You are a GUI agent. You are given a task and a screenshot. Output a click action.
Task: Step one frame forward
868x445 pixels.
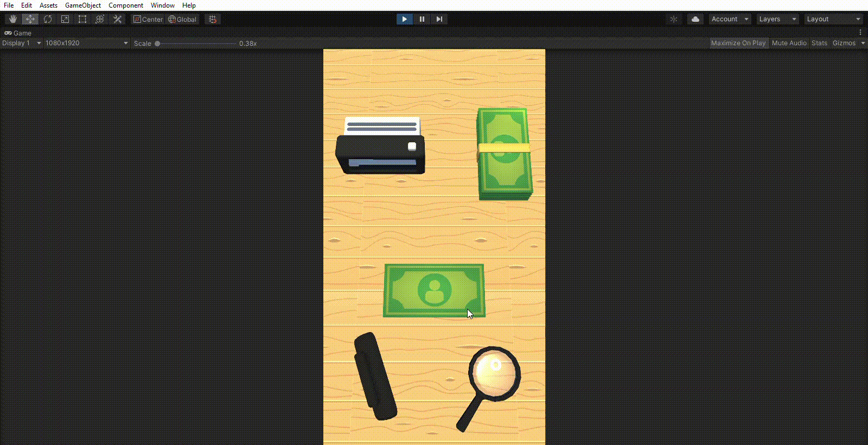point(439,19)
